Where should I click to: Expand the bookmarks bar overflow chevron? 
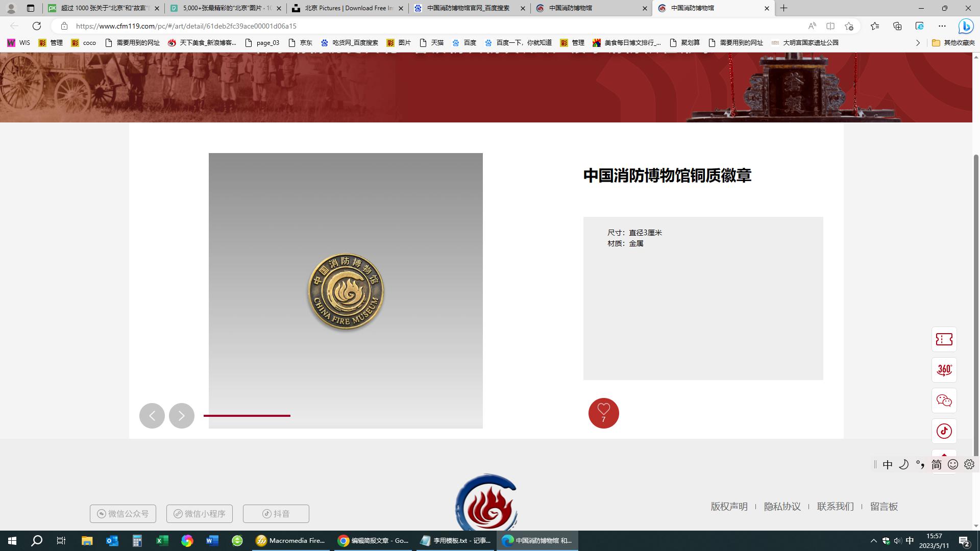[x=917, y=43]
